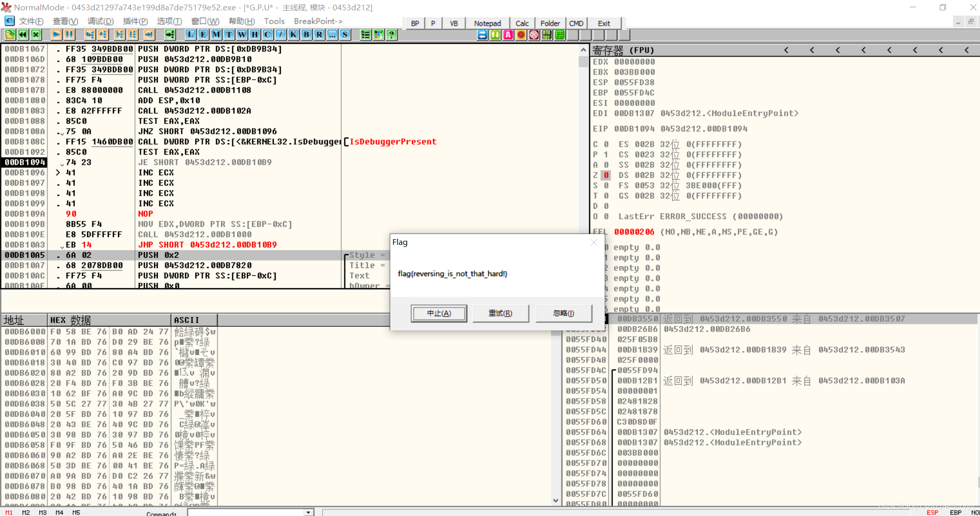Click the hex dump scrollbar down arrow
The image size is (980, 516).
click(x=555, y=500)
